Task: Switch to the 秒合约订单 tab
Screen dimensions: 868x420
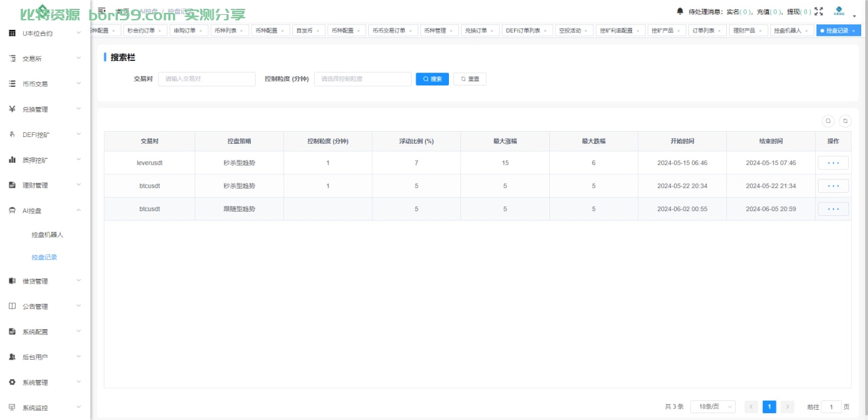Action: pyautogui.click(x=144, y=31)
